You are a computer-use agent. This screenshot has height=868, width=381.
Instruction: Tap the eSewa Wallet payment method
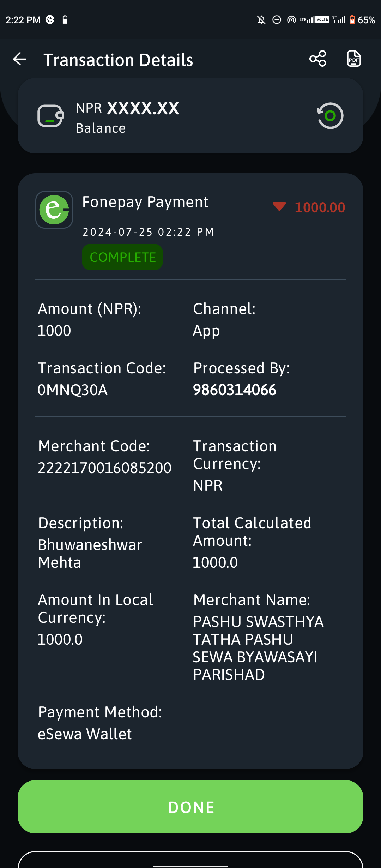tap(85, 734)
